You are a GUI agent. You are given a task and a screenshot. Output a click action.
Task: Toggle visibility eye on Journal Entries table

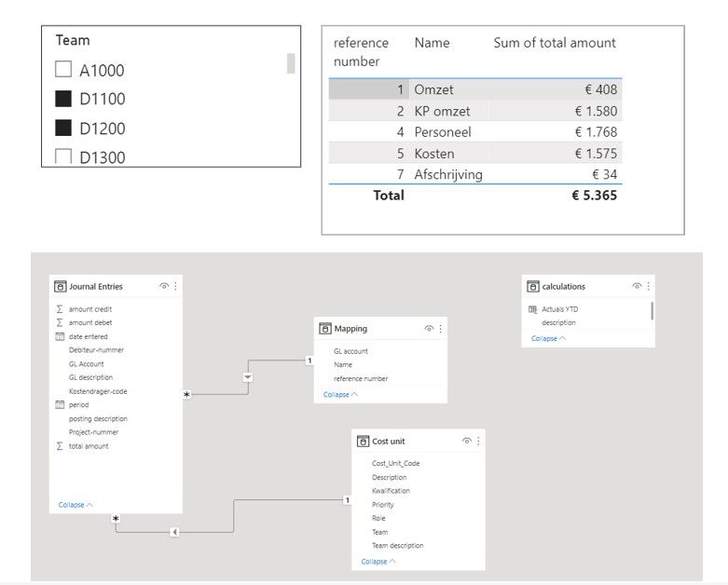click(x=164, y=286)
